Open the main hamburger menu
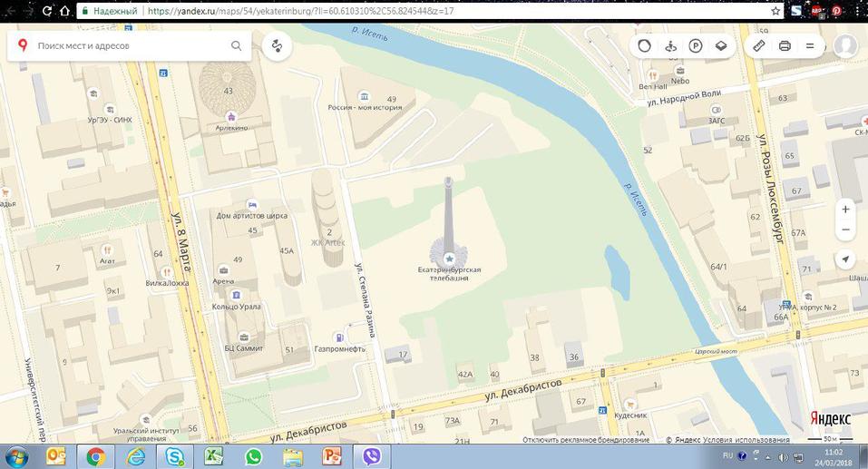Screen dimensions: 868x469 coord(810,45)
